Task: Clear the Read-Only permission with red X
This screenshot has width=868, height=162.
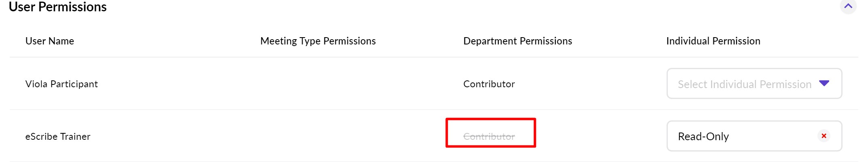Action: point(824,136)
